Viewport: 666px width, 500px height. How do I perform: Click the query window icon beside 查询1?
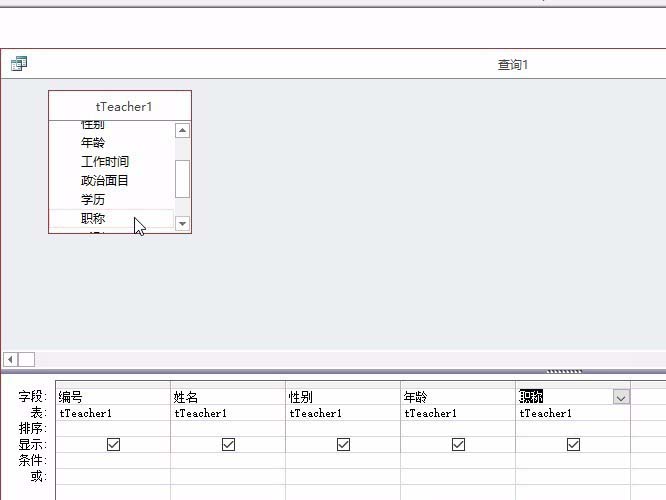click(x=19, y=64)
